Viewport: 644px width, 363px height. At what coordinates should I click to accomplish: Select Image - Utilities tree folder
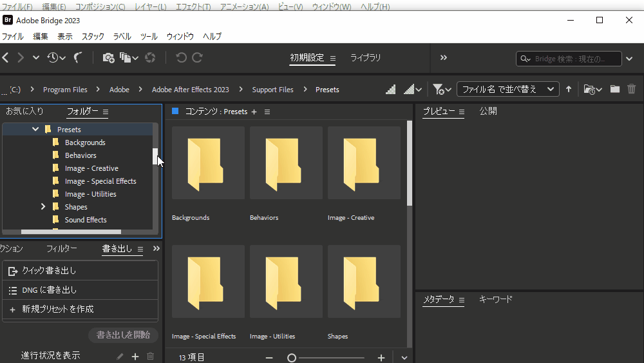coord(90,194)
